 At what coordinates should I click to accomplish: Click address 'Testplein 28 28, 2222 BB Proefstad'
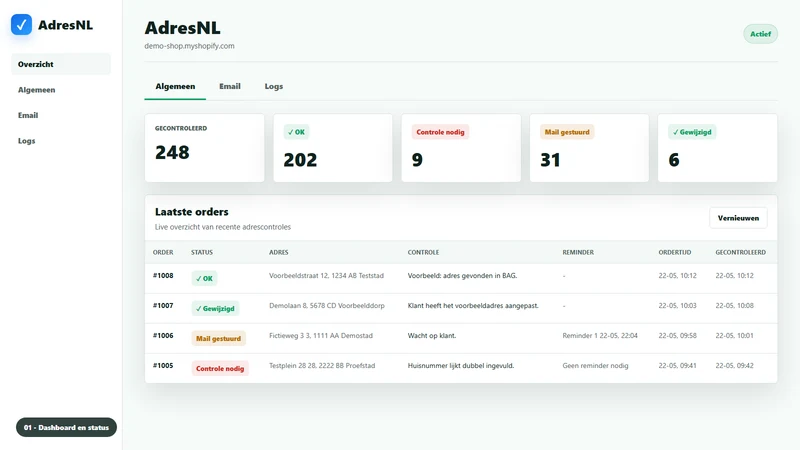pos(322,366)
